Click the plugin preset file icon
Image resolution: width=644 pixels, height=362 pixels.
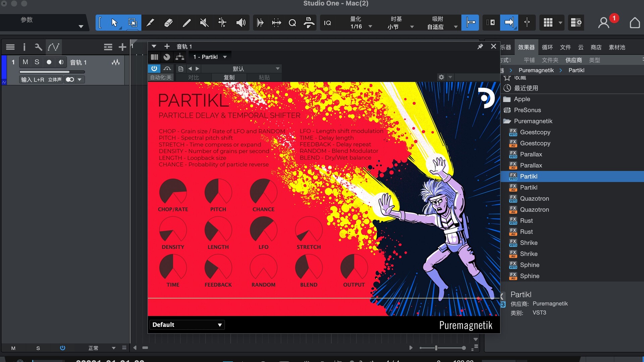click(x=181, y=69)
